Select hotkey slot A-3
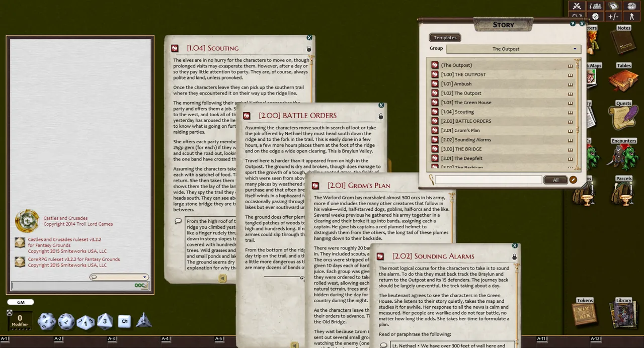644x348 pixels. 112,339
